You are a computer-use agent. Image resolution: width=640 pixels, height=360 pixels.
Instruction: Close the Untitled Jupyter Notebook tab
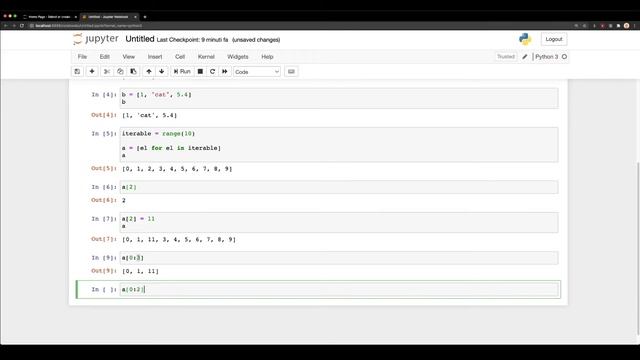[x=135, y=17]
